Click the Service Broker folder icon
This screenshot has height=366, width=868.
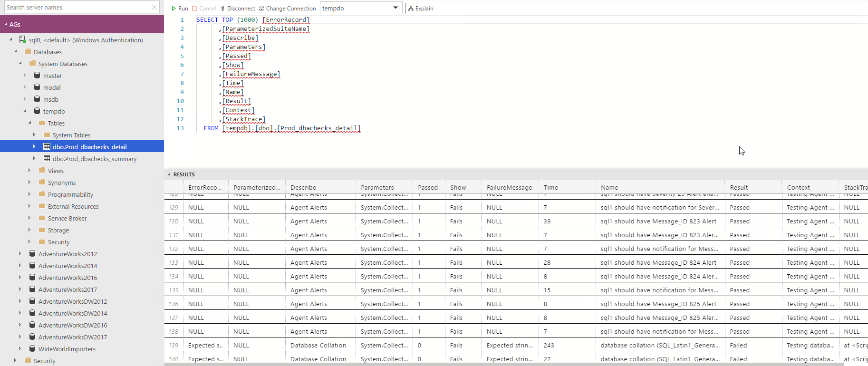(x=42, y=218)
